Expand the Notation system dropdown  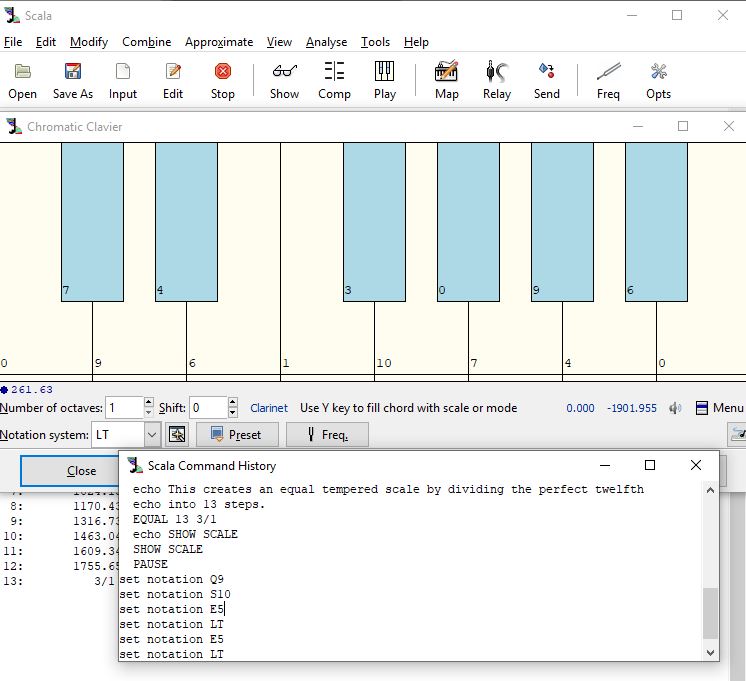151,435
